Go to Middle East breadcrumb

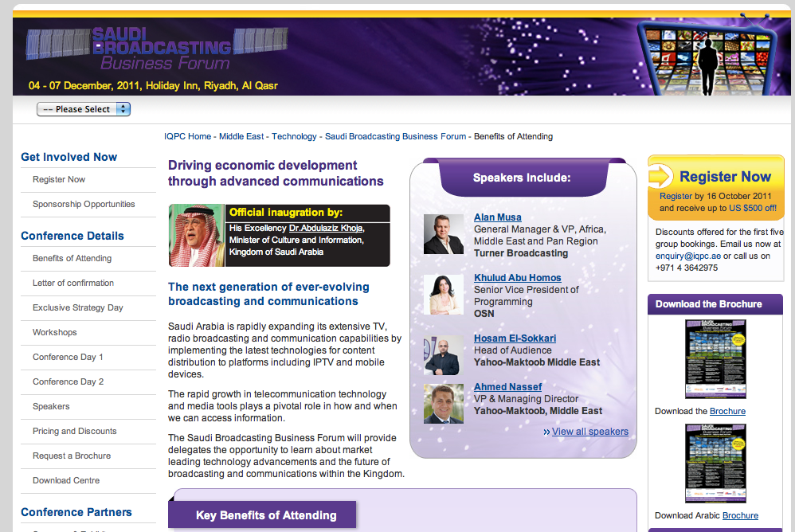[x=241, y=136]
